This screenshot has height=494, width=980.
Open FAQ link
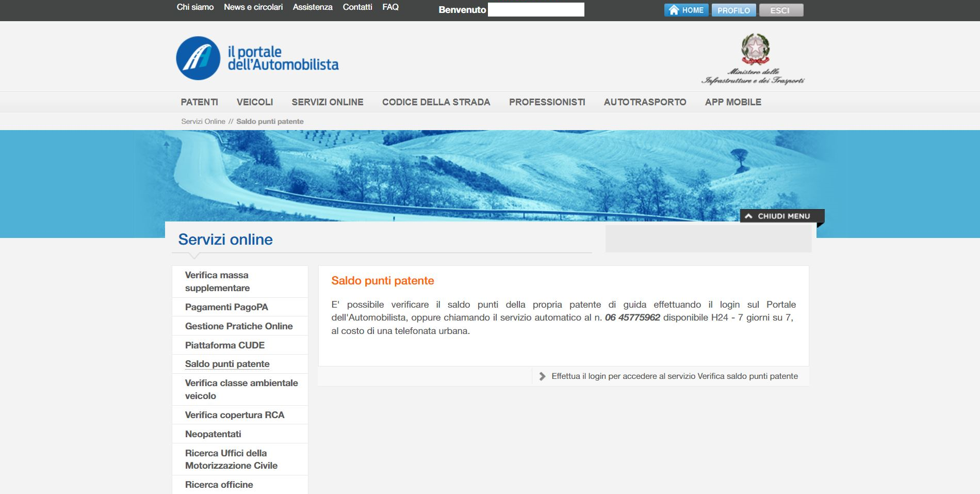390,7
